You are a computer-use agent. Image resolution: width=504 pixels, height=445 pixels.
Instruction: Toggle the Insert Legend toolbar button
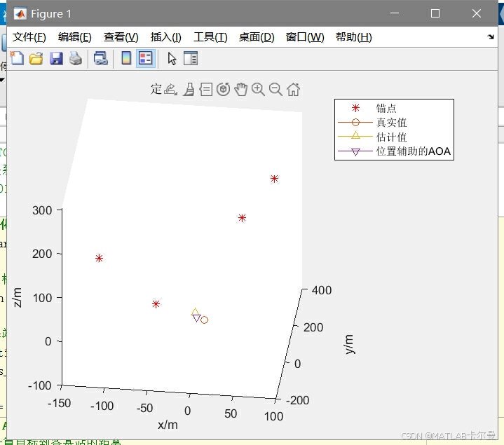[146, 58]
